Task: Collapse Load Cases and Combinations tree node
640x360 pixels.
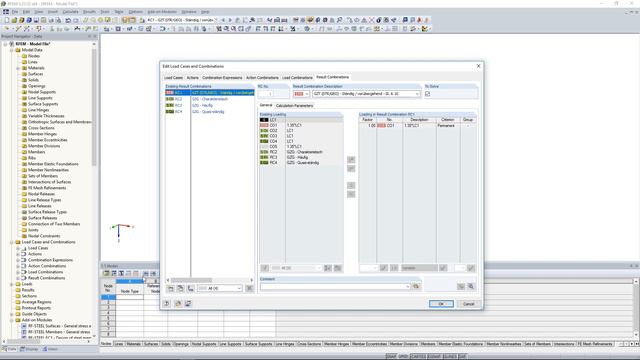Action: [x=12, y=242]
